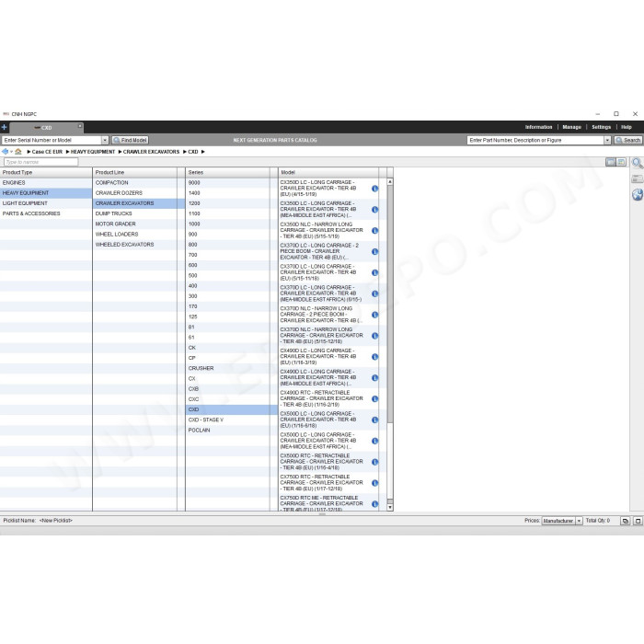
Task: Open the Settings menu
Action: coord(602,127)
